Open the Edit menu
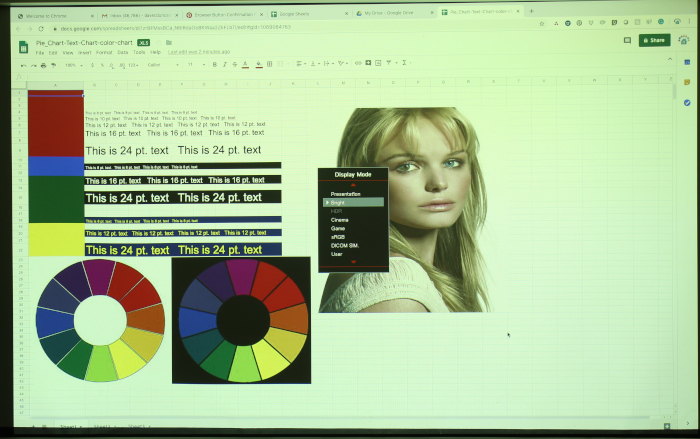Viewport: 700px width, 439px height. click(x=53, y=53)
